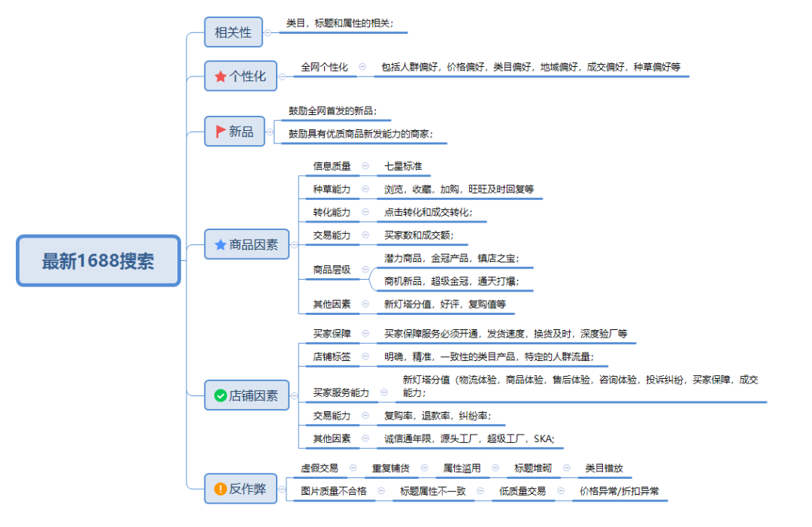Collapse the 虚假交易 sub-branch toggle
This screenshot has height=527, width=812.
[353, 468]
